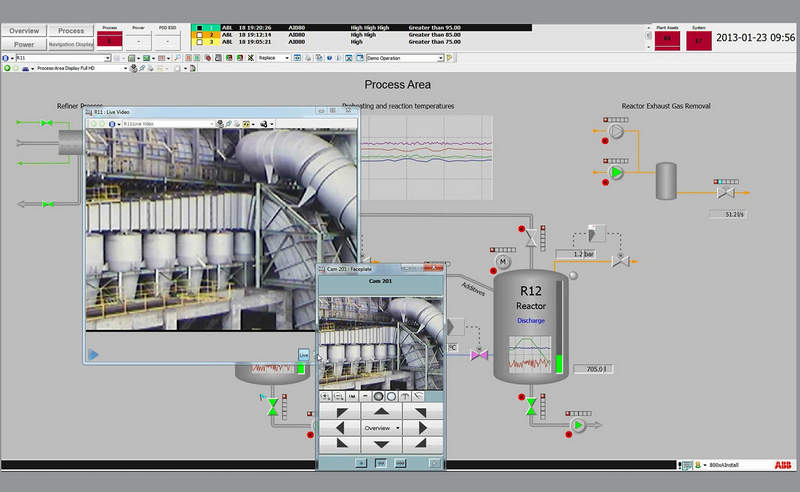The width and height of the screenshot is (800, 492).
Task: Click the Cam 201 faceplate video thumbnail
Action: click(x=381, y=343)
